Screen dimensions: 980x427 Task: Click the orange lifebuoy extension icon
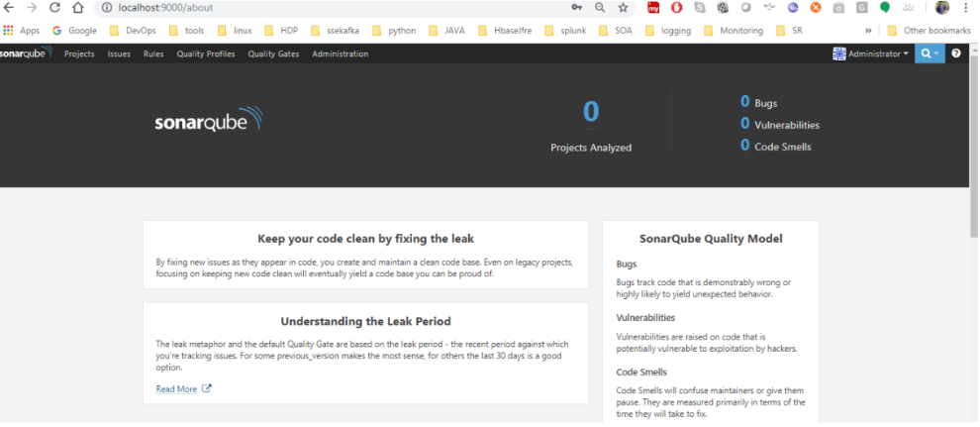[x=816, y=8]
